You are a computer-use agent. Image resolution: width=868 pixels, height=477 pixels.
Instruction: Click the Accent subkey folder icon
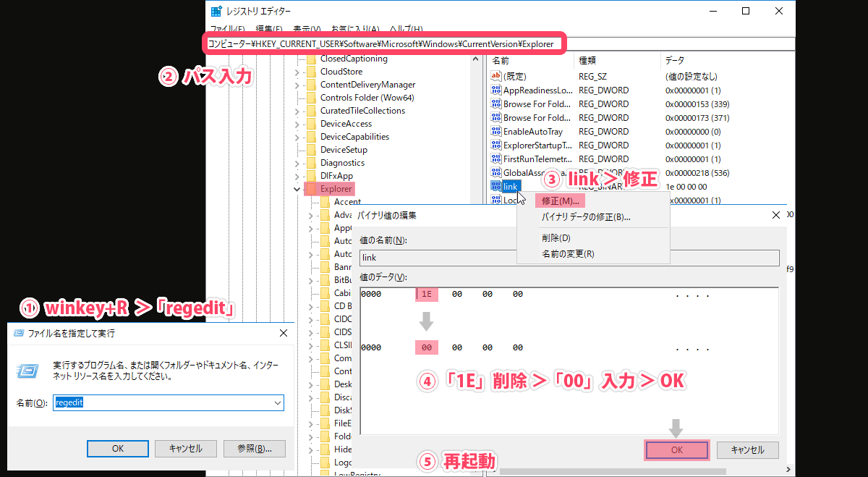[x=325, y=202]
